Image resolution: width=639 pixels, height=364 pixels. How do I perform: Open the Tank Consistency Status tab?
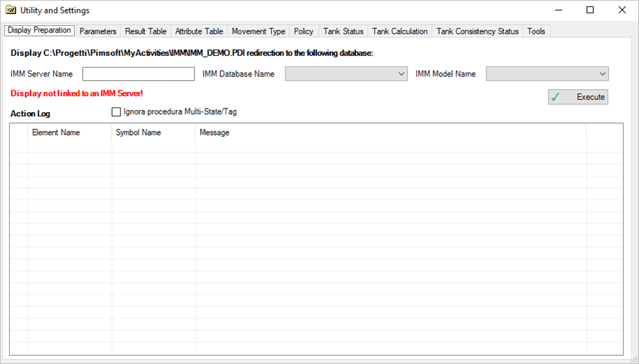click(x=477, y=31)
